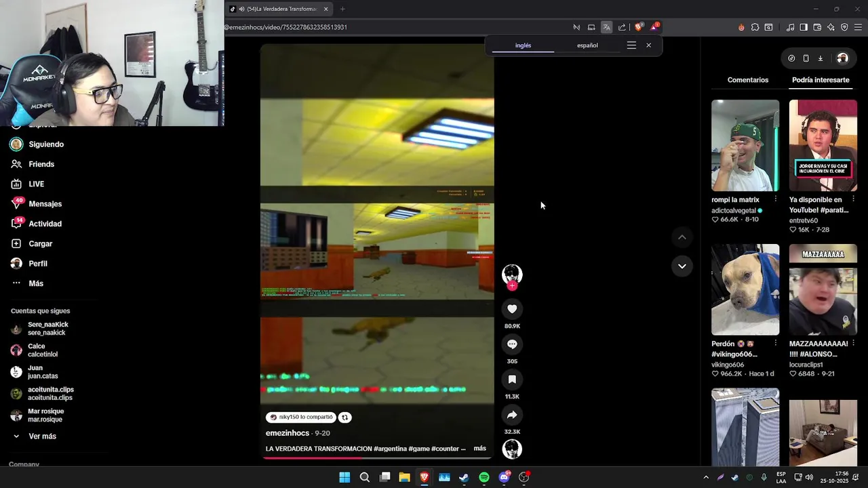Go to the next video with down arrow
The width and height of the screenshot is (868, 488).
click(x=682, y=266)
